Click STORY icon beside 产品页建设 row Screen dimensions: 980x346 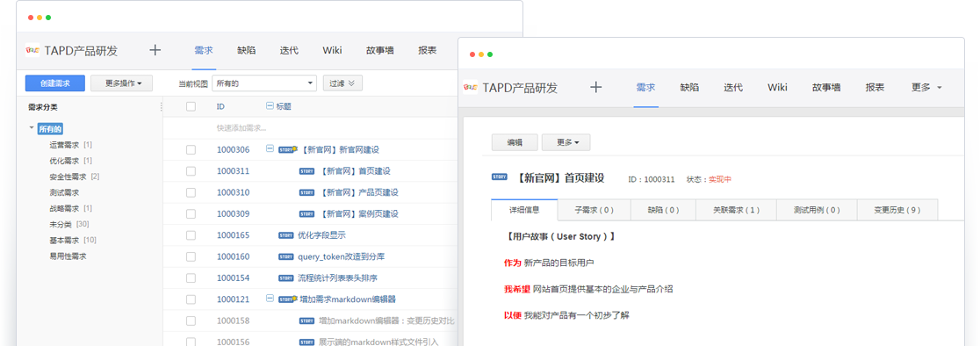click(x=306, y=192)
